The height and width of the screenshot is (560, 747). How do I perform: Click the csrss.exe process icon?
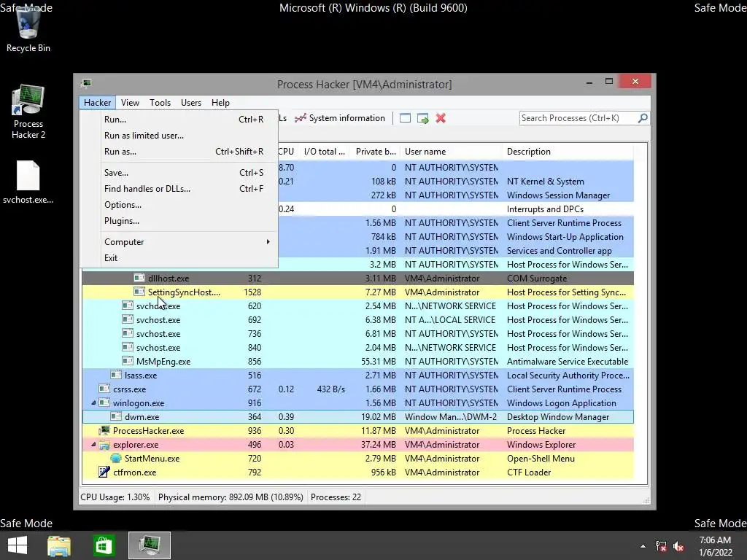tap(104, 389)
